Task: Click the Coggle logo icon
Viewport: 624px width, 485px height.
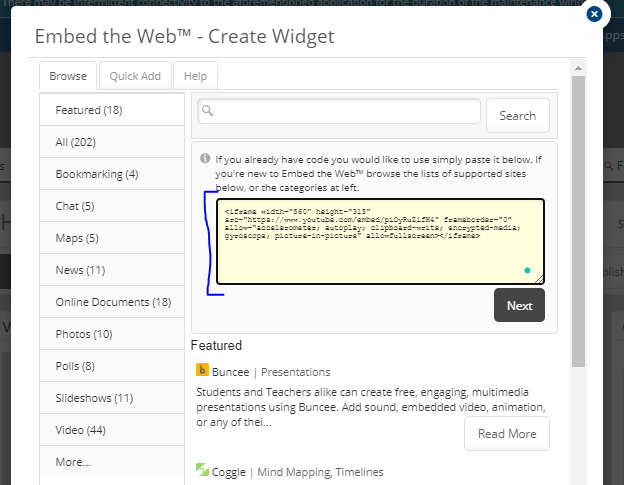Action: [202, 471]
